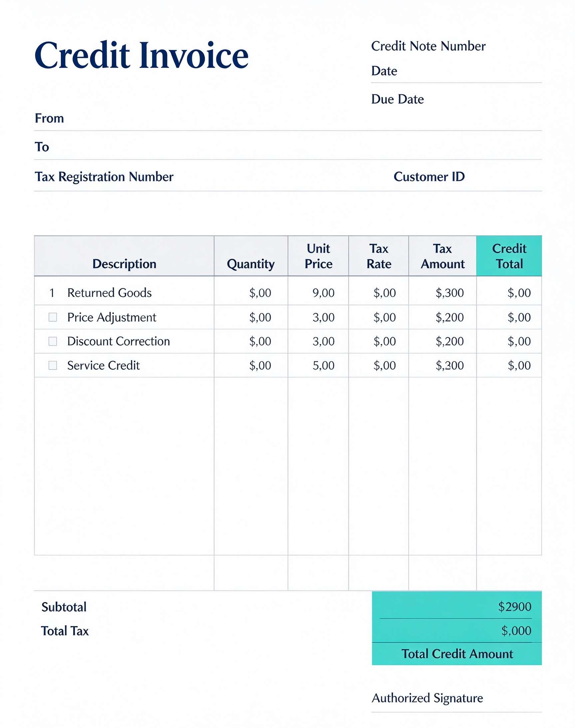Select the Unit Price column header
Image resolution: width=575 pixels, height=728 pixels.
tap(318, 256)
